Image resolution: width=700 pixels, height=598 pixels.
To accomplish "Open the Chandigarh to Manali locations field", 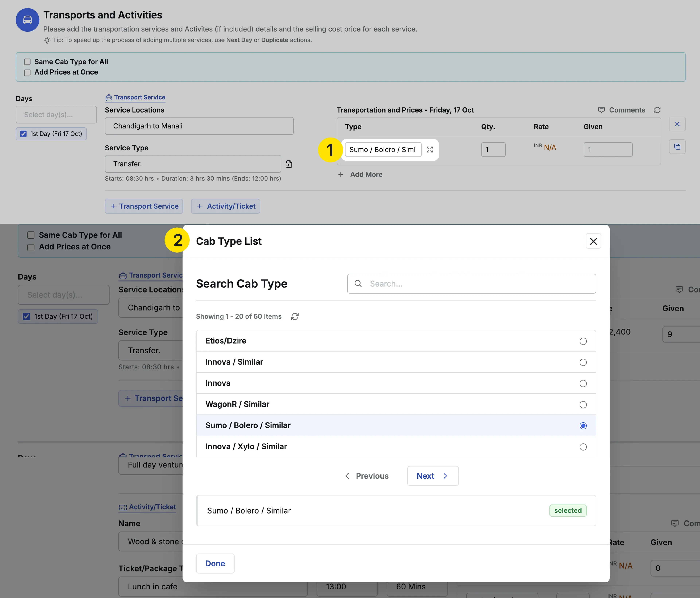I will coord(199,126).
